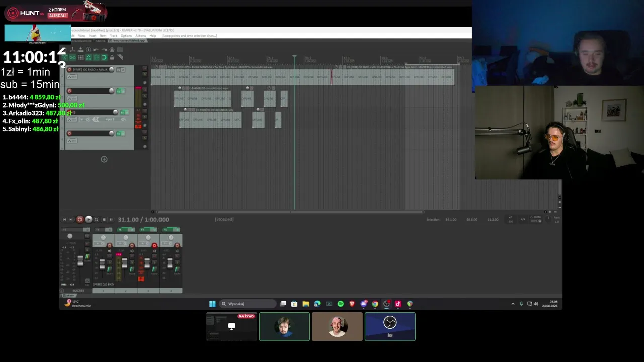The width and height of the screenshot is (644, 362).
Task: Show hidden system tray icons
Action: 513,304
